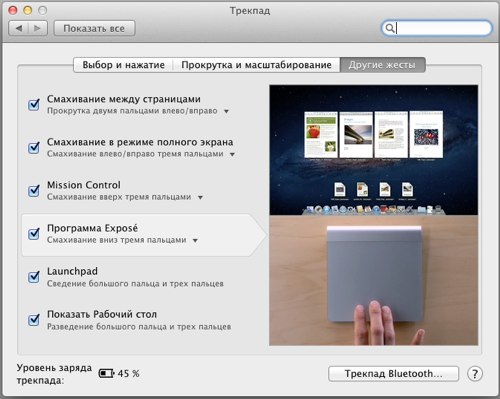Screen dimensions: 500x399
Task: Click the Mission Control title text
Action: coord(84,185)
